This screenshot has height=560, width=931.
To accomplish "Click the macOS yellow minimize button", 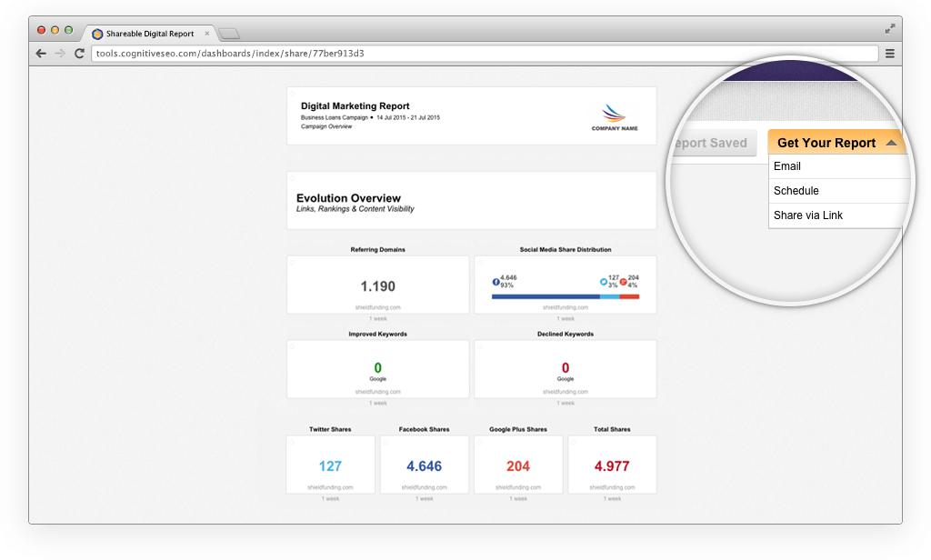I will coord(55,30).
